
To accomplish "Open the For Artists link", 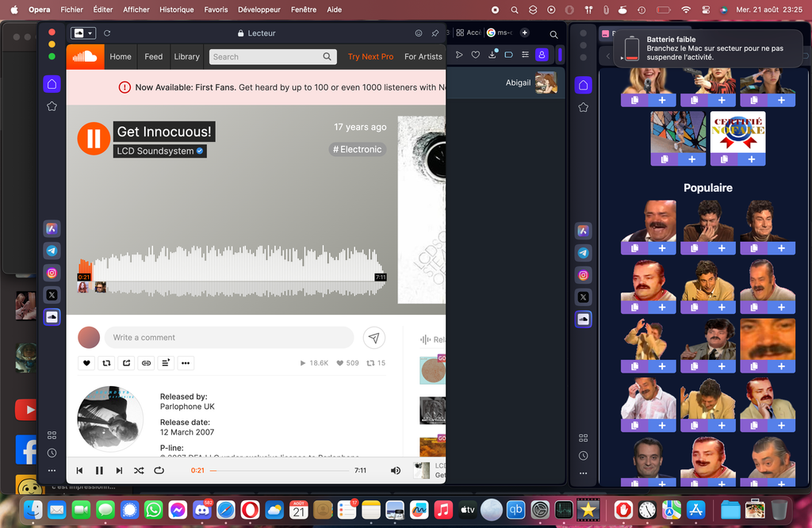I will pyautogui.click(x=423, y=56).
